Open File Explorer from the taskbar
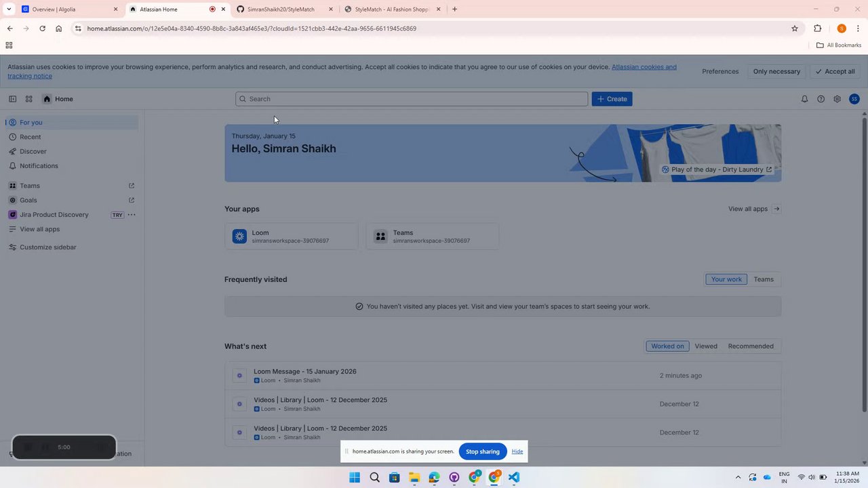This screenshot has width=868, height=488. pyautogui.click(x=414, y=477)
